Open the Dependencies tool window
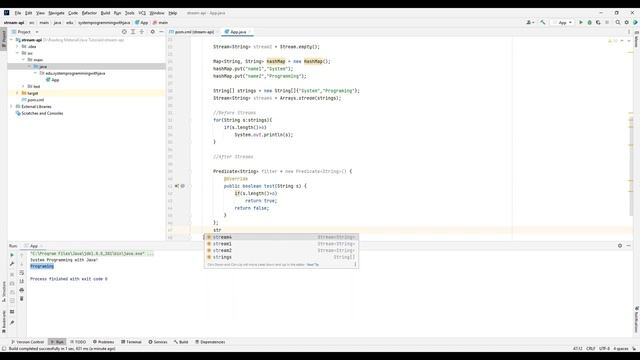The height and width of the screenshot is (360, 640). click(210, 342)
